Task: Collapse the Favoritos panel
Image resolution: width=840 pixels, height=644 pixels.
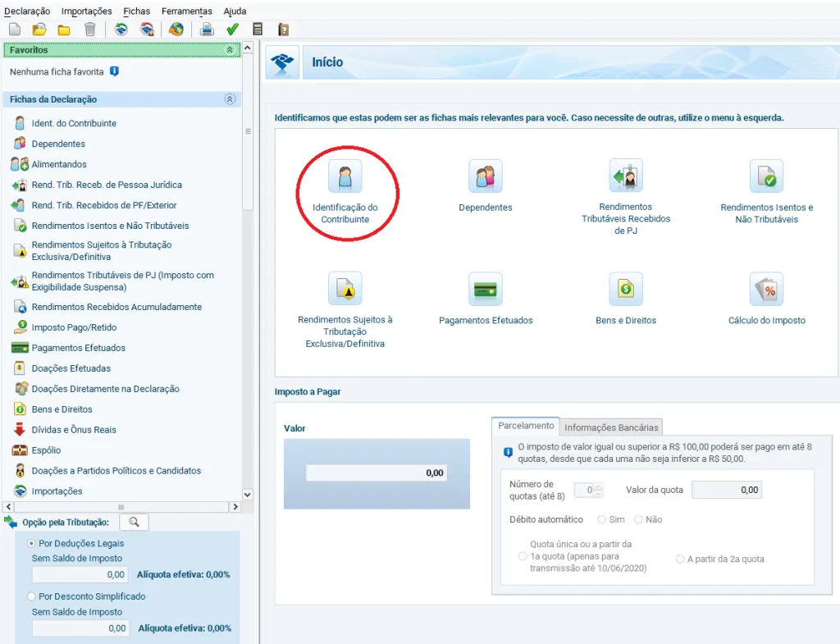Action: click(x=230, y=50)
